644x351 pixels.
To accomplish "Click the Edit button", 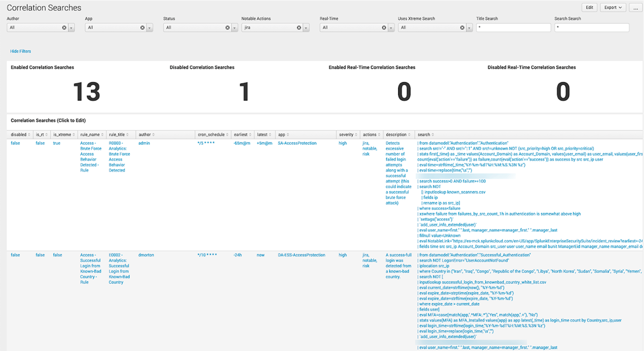I will pos(589,8).
